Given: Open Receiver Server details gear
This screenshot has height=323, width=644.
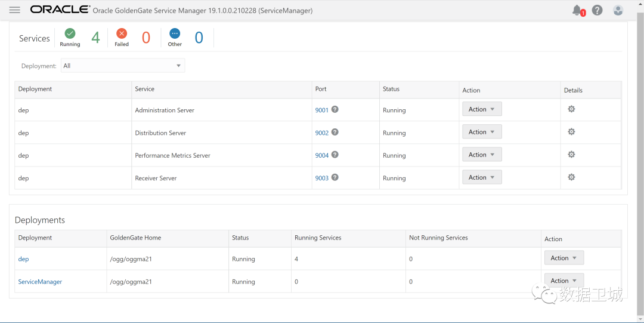Looking at the screenshot, I should tap(571, 177).
